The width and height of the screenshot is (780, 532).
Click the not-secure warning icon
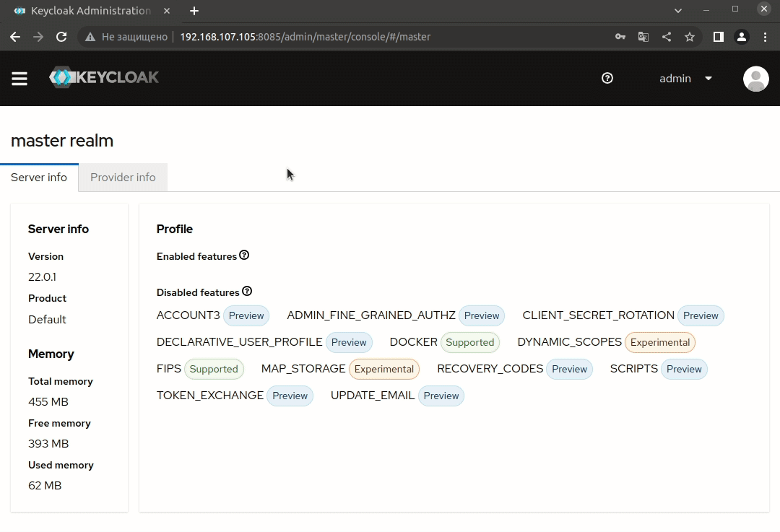(x=90, y=37)
